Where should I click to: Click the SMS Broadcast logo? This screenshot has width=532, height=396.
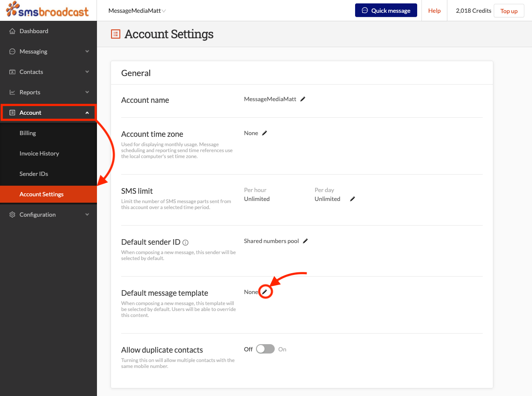click(x=48, y=9)
